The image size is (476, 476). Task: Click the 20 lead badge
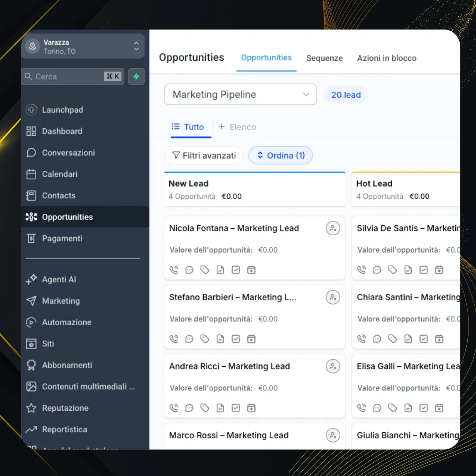(346, 95)
